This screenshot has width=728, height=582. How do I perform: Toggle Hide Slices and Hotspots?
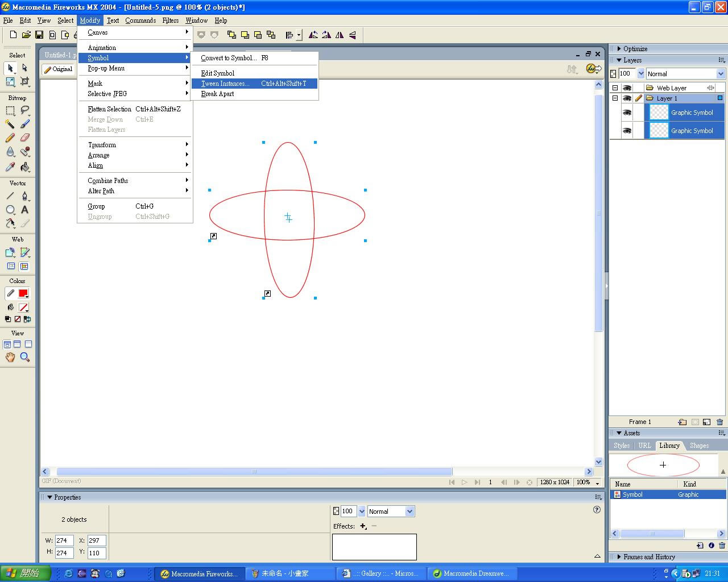[11, 266]
